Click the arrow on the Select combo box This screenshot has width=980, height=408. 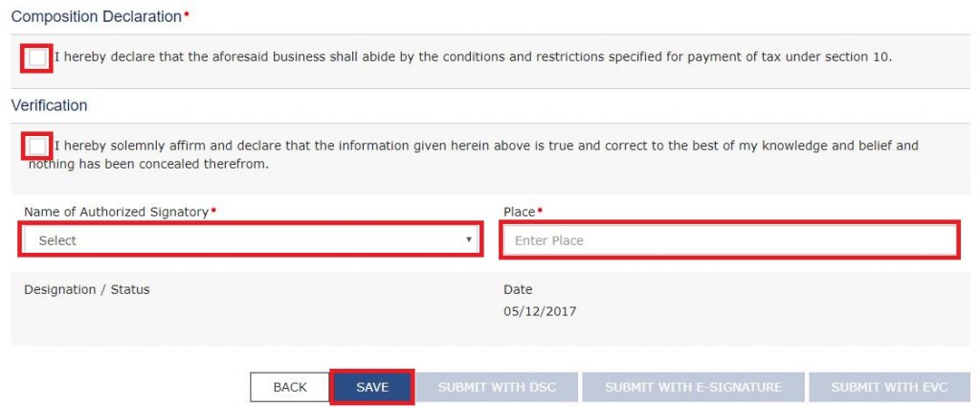[468, 239]
